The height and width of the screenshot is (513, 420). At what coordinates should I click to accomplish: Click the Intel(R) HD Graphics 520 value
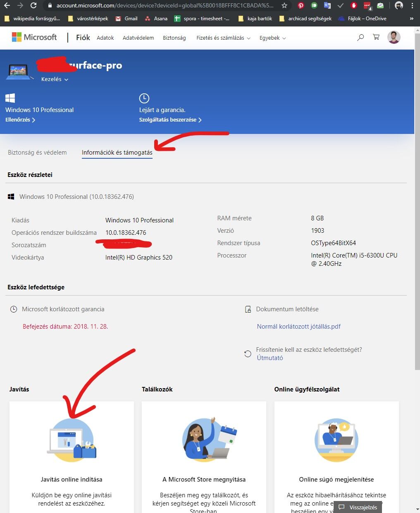coord(139,258)
